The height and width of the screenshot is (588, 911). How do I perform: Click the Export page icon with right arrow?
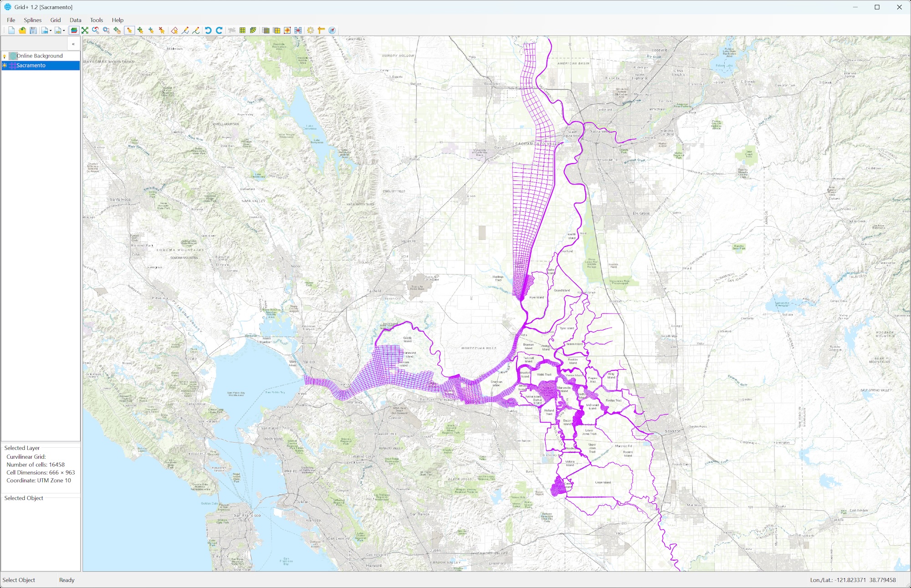[x=58, y=31]
